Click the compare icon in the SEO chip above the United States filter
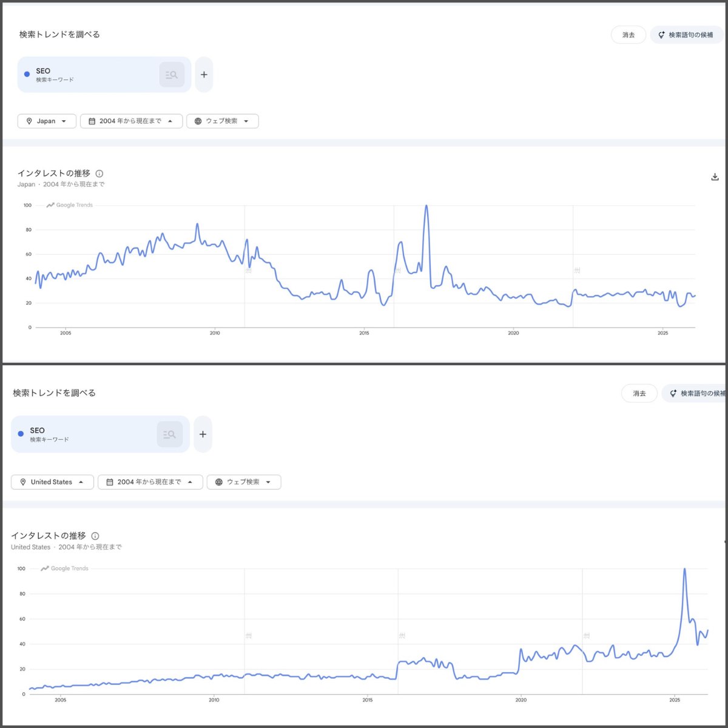728x728 pixels. (170, 434)
